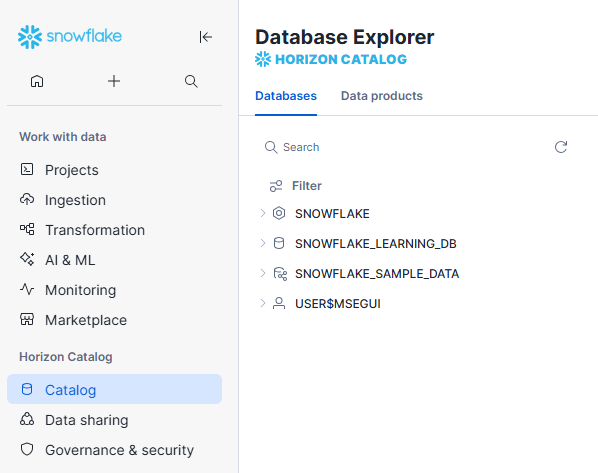Open Governance & security in the sidebar
The image size is (598, 473).
(x=114, y=450)
